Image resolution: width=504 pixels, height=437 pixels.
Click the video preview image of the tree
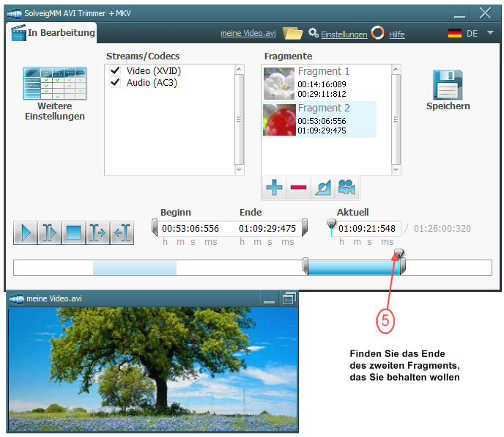pos(152,369)
